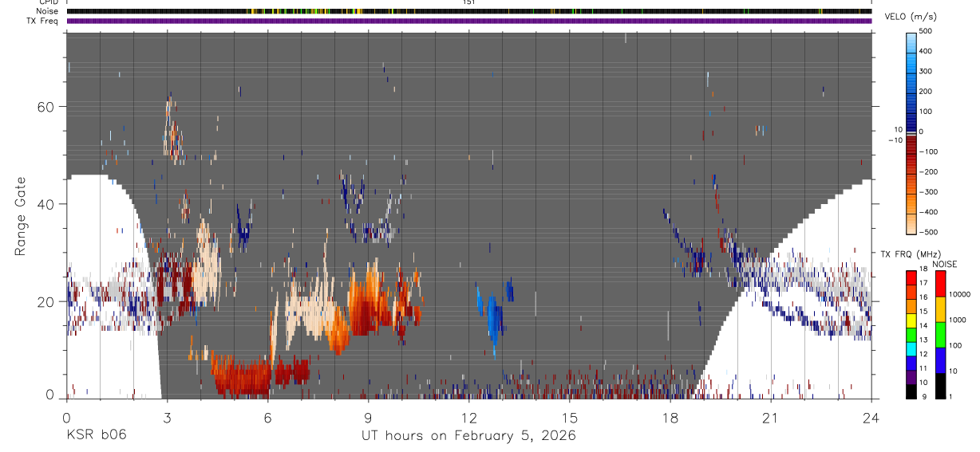Click the -10 label beside velocity bar

click(895, 140)
